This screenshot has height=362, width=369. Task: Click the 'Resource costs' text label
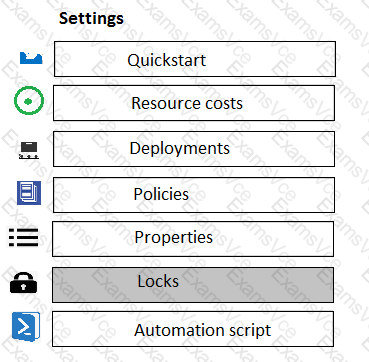click(187, 103)
